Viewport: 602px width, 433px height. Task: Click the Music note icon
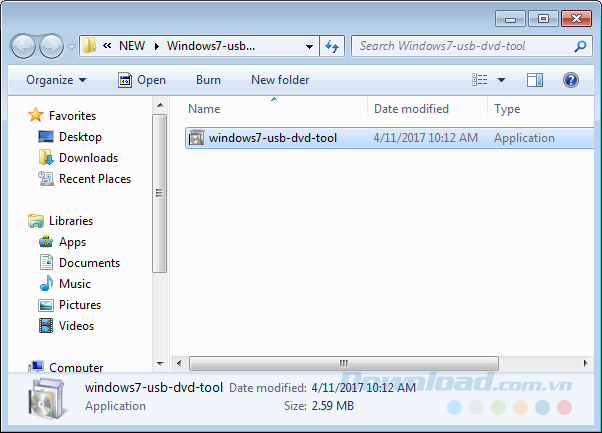46,283
